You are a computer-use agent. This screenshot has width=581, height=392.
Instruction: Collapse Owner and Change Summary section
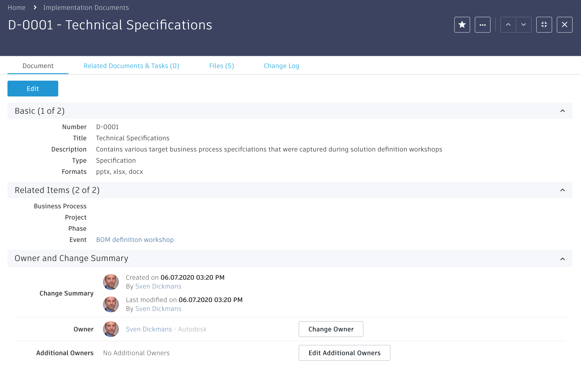coord(562,259)
